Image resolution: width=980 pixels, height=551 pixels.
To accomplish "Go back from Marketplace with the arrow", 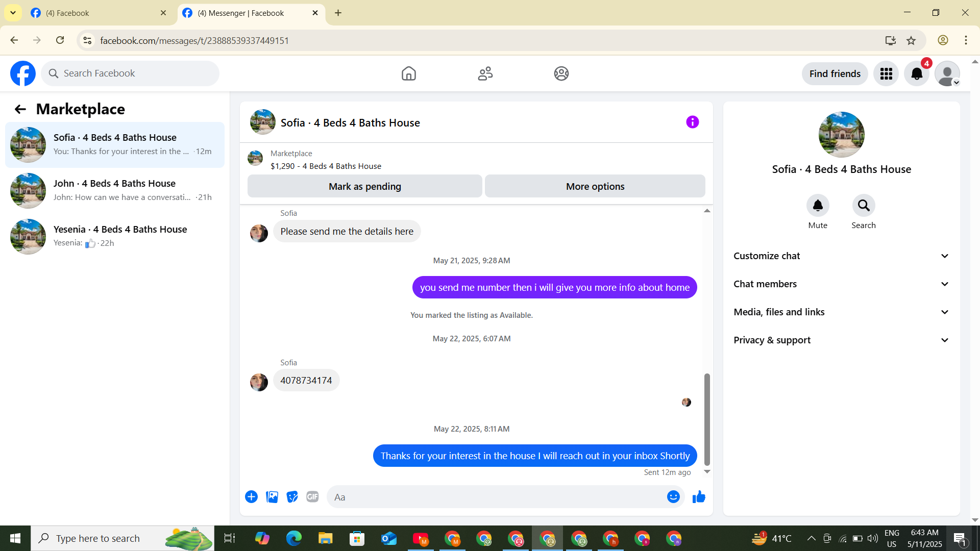I will 20,109.
